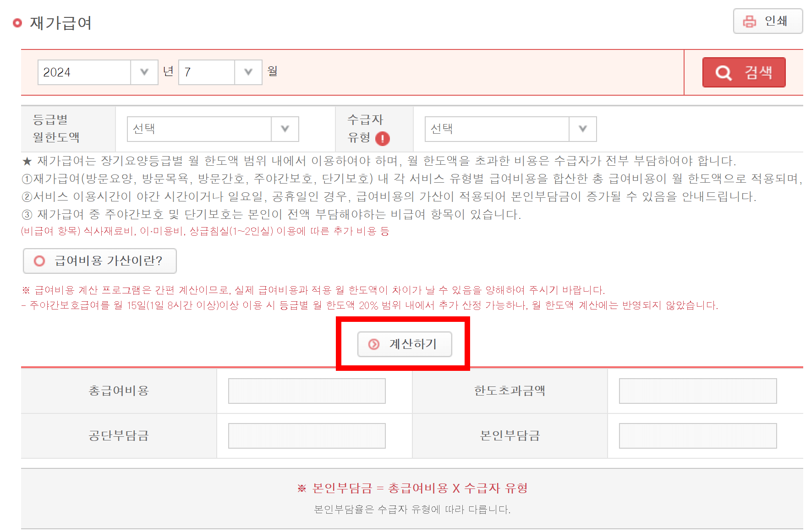Expand the year dropdown via its chevron arrow
Viewport: 811px width, 532px height.
tap(145, 72)
